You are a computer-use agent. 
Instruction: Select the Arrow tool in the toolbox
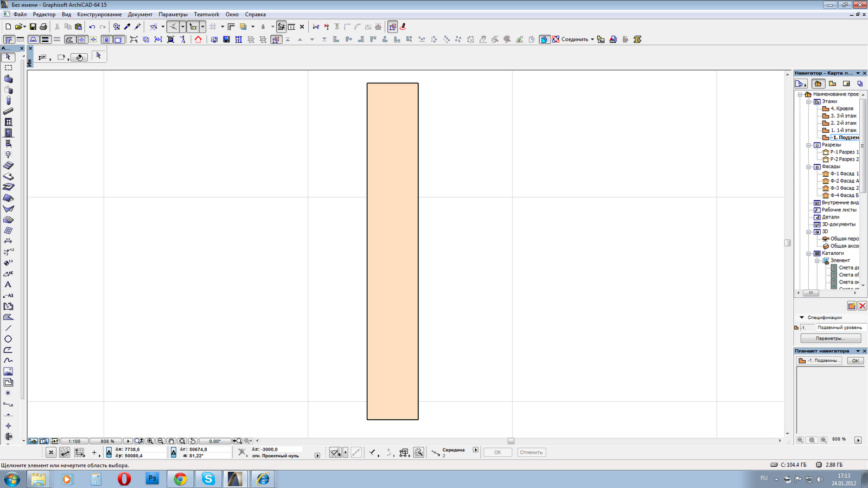click(x=8, y=57)
